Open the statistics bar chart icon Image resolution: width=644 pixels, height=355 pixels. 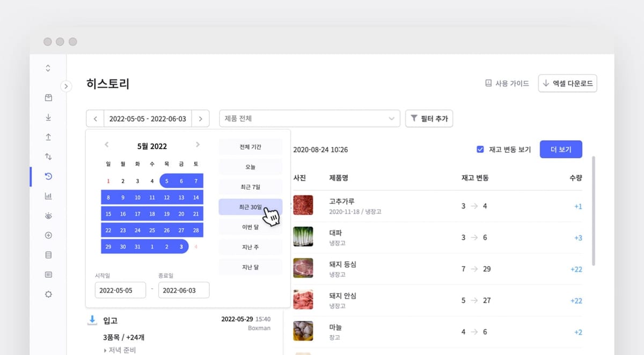[48, 195]
